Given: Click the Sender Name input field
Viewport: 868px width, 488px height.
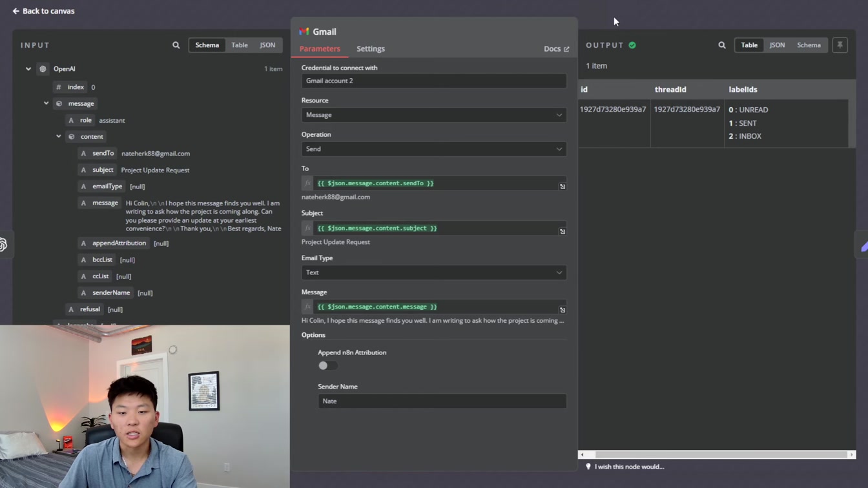Looking at the screenshot, I should click(x=442, y=401).
